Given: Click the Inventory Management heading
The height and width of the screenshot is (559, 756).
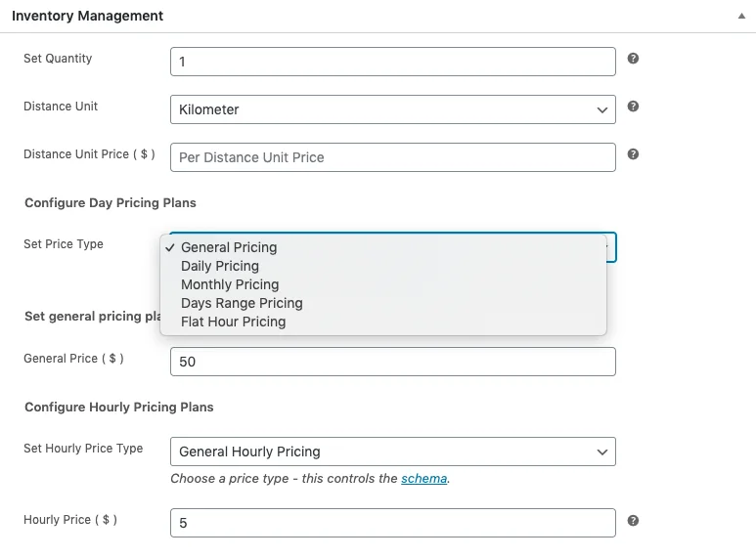Looking at the screenshot, I should pyautogui.click(x=88, y=17).
